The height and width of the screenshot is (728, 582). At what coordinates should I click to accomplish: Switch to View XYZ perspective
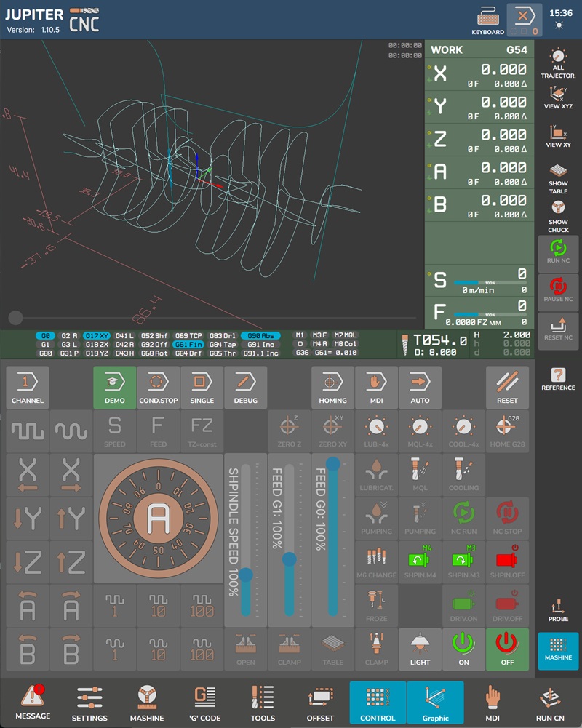558,97
